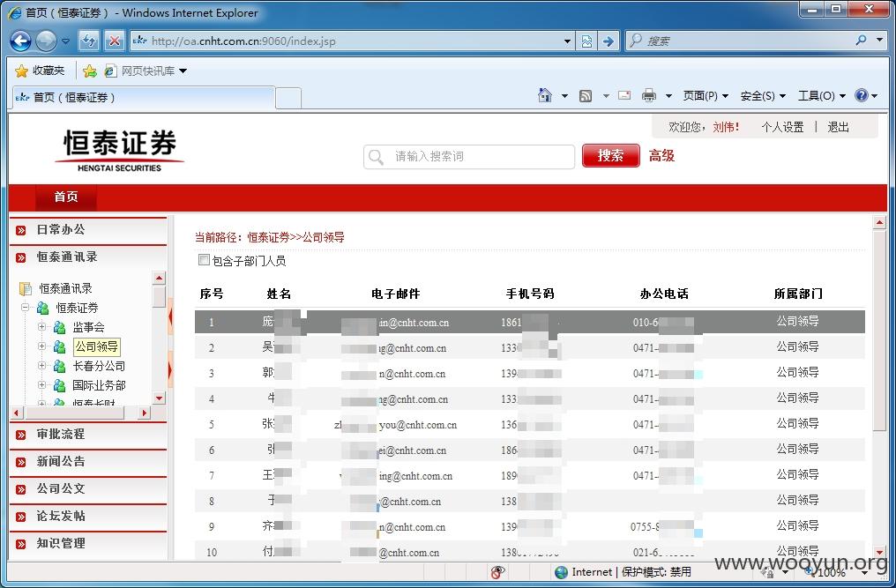Click the Internet zone globe icon
The width and height of the screenshot is (896, 588).
561,572
